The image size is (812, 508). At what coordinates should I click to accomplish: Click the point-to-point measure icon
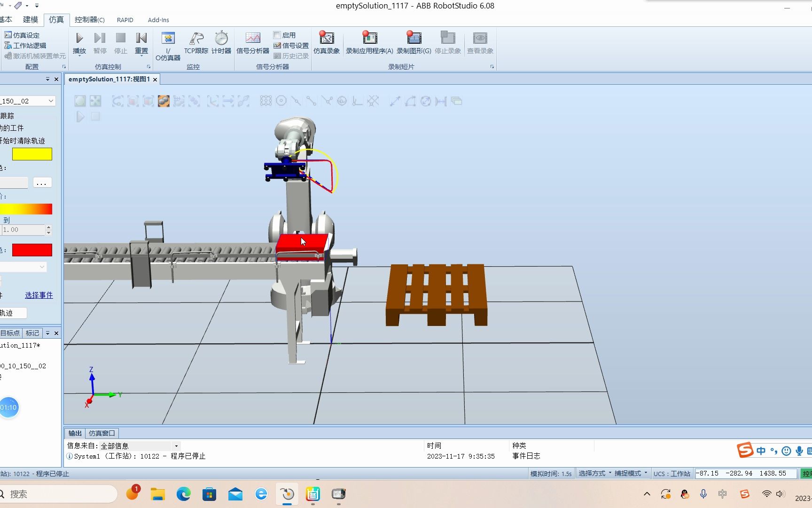click(x=395, y=101)
